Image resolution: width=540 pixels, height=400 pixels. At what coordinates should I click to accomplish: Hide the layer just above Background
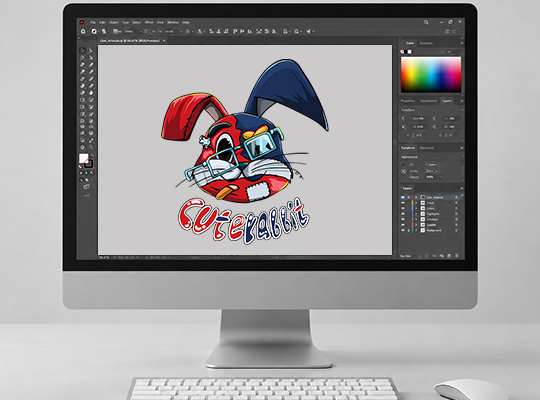click(403, 225)
